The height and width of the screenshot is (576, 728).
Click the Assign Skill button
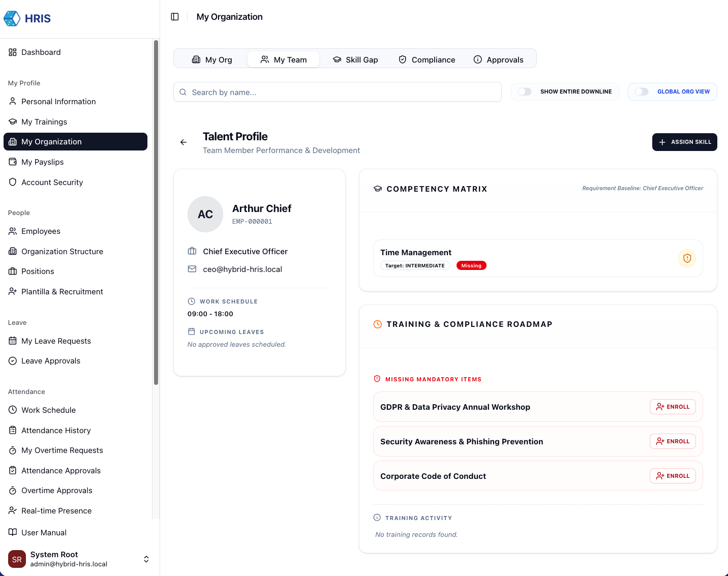684,142
